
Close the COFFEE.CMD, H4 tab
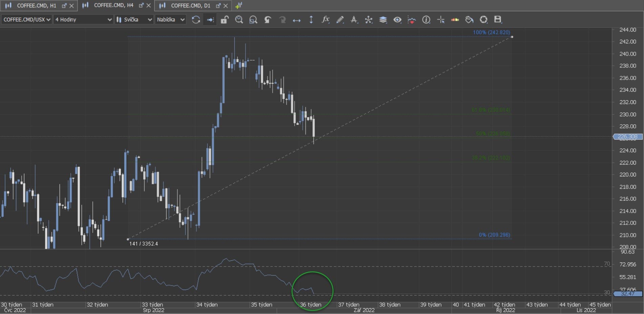pyautogui.click(x=148, y=6)
